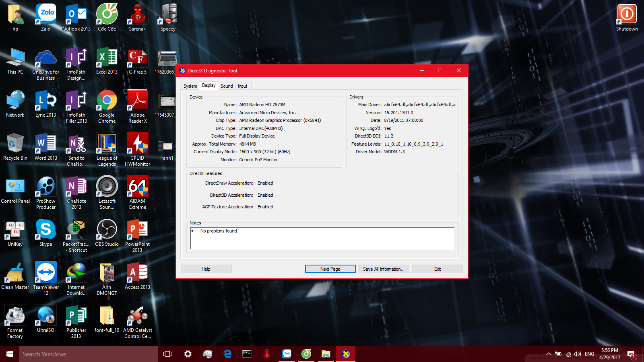Open File Explorer on taskbar

tap(326, 354)
